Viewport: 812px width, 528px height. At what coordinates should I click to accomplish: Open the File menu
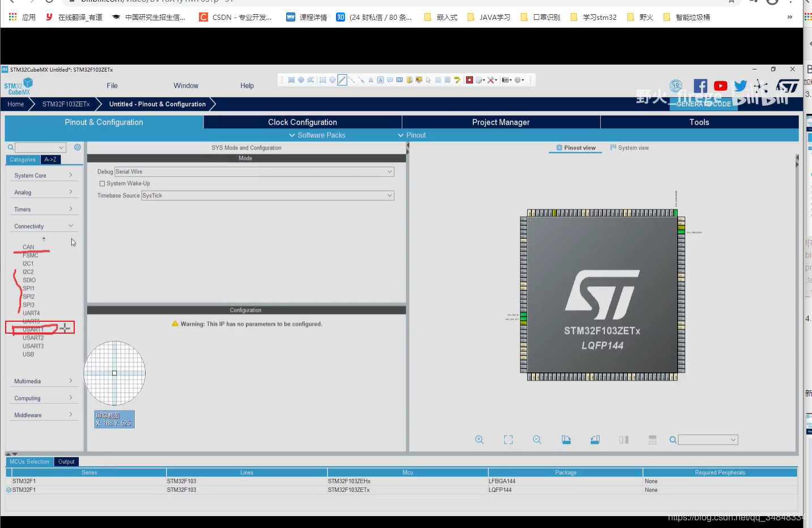coord(112,86)
